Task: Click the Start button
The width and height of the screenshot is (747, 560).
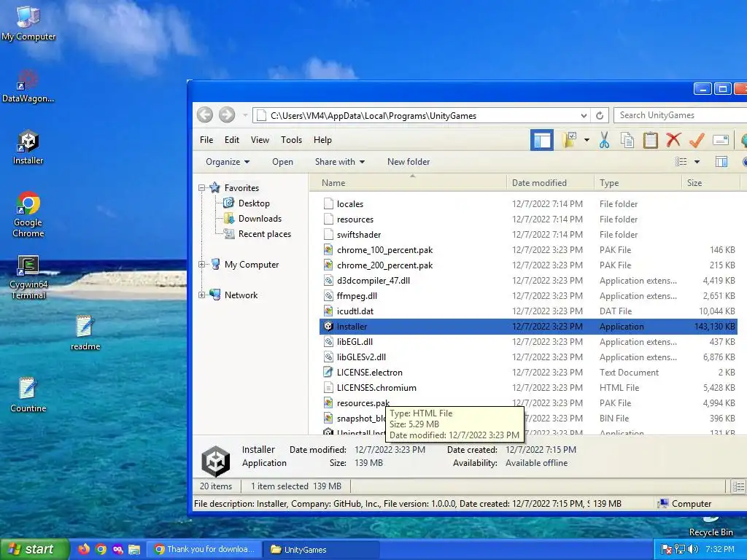Action: [34, 549]
